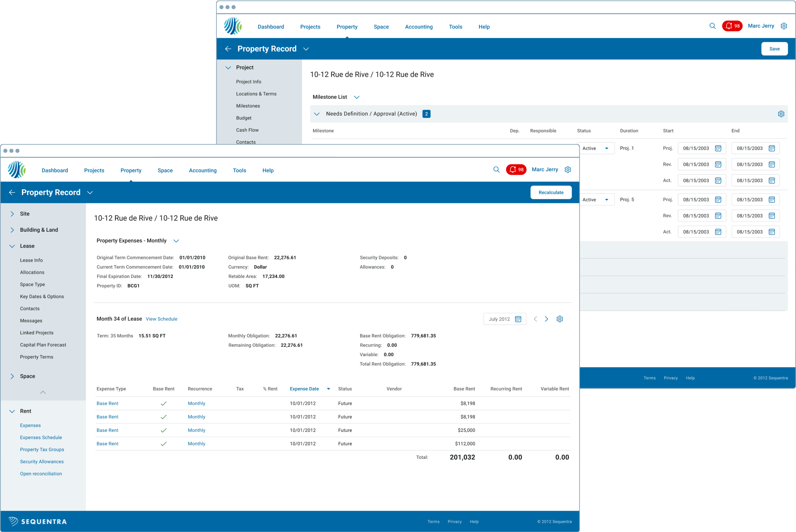Toggle the Base Rent checkbox in second expense row
Screen dimensions: 796x532
pos(163,417)
